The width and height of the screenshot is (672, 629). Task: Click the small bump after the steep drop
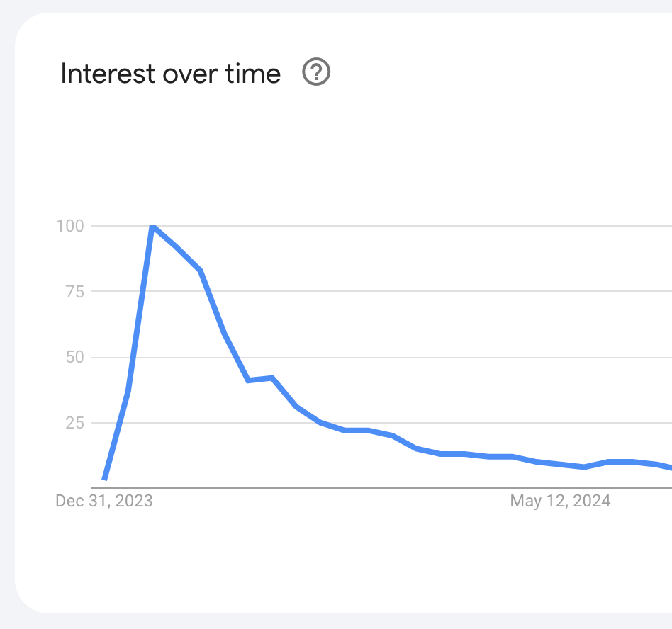271,378
